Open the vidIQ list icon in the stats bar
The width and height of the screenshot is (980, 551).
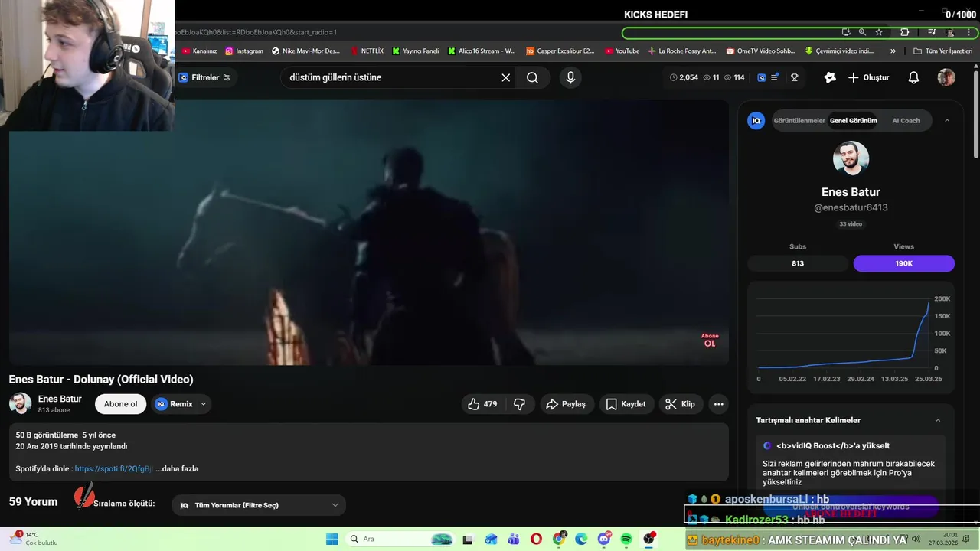(x=775, y=77)
